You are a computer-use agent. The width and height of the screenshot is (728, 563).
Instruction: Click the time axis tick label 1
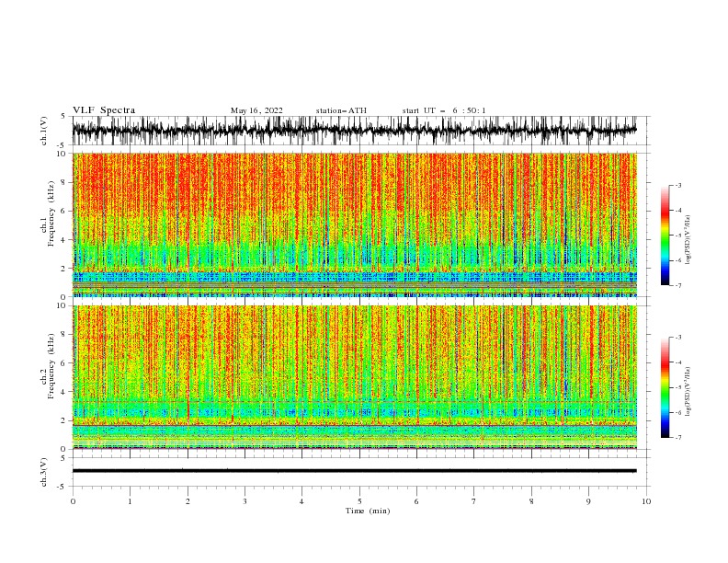130,501
